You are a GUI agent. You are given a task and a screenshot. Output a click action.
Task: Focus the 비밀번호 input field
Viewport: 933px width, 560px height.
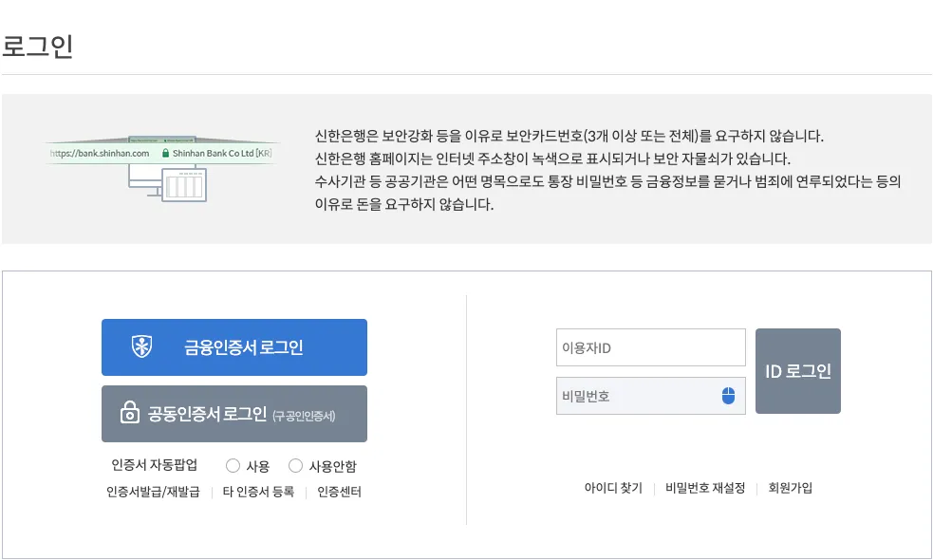(651, 396)
